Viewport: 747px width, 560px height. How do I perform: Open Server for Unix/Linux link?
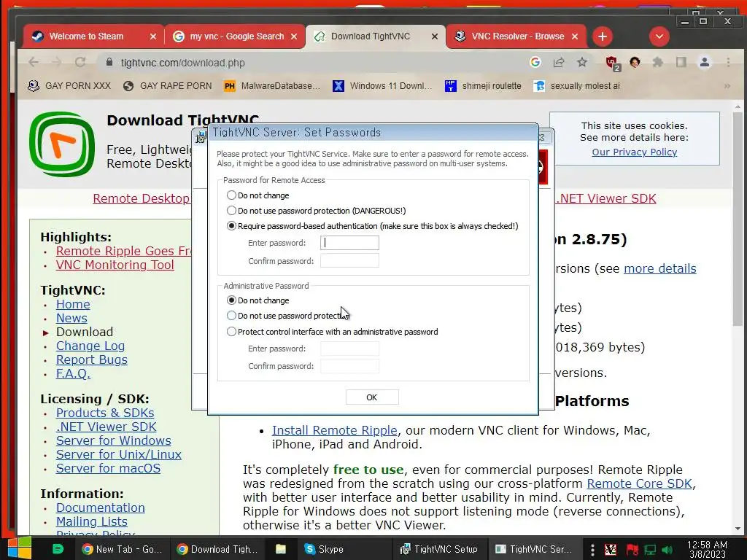(119, 454)
